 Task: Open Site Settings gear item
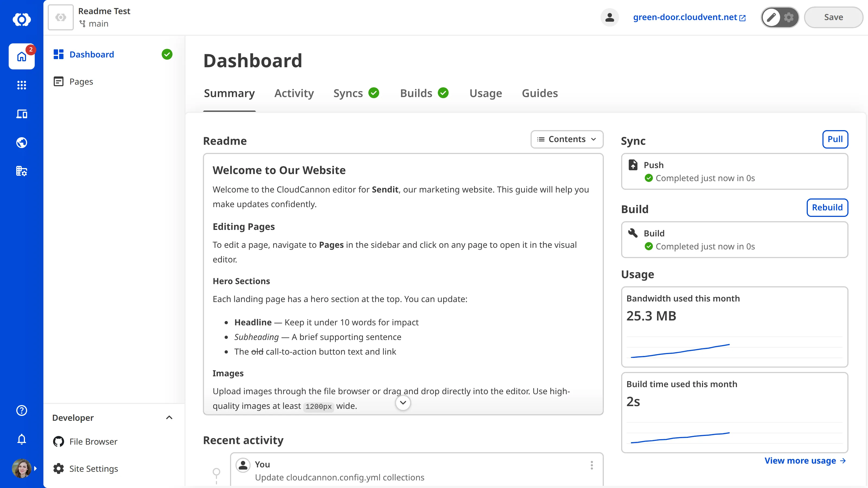pyautogui.click(x=114, y=468)
